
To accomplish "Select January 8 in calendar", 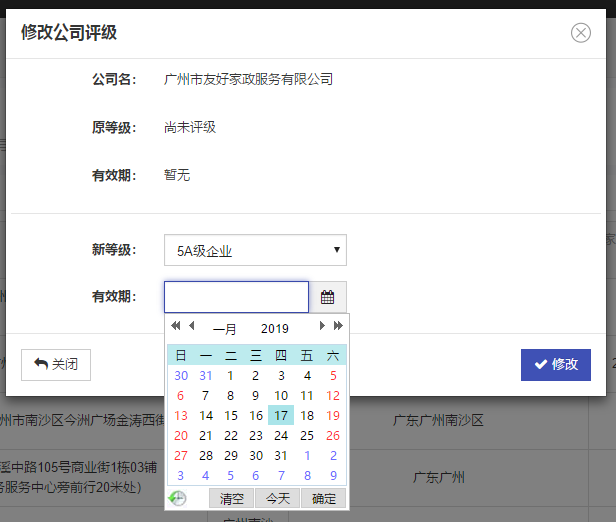I will click(231, 396).
